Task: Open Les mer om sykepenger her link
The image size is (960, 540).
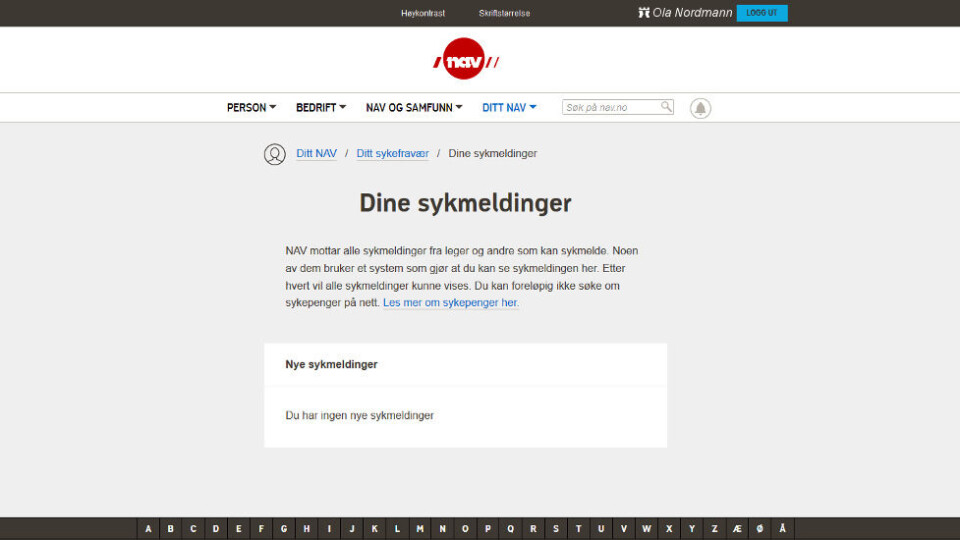Action: [x=451, y=302]
